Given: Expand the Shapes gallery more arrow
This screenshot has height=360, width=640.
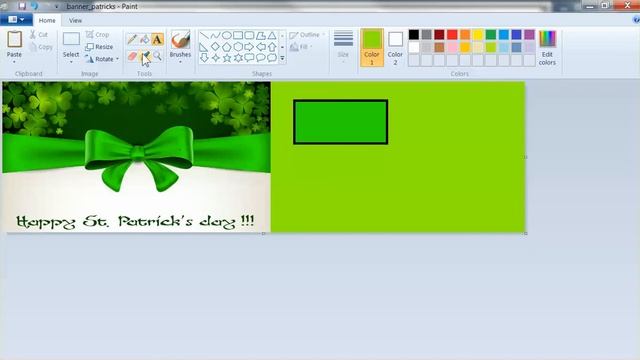Looking at the screenshot, I should (x=282, y=58).
